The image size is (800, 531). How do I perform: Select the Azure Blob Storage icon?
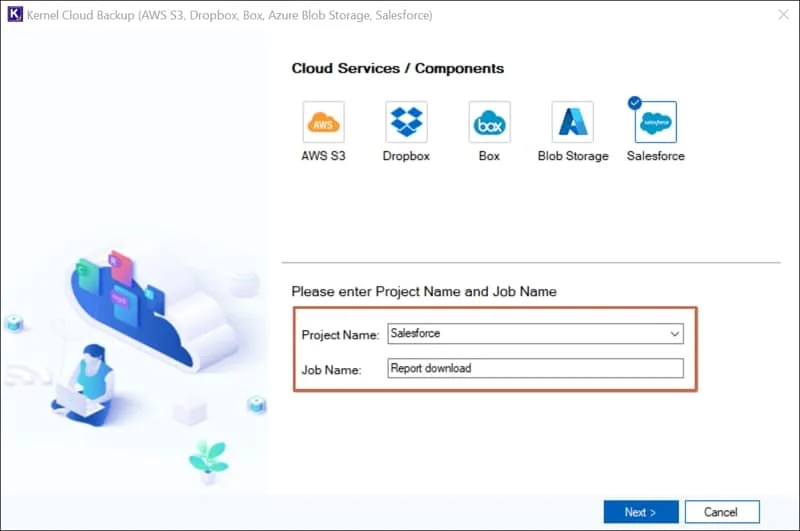[x=572, y=122]
